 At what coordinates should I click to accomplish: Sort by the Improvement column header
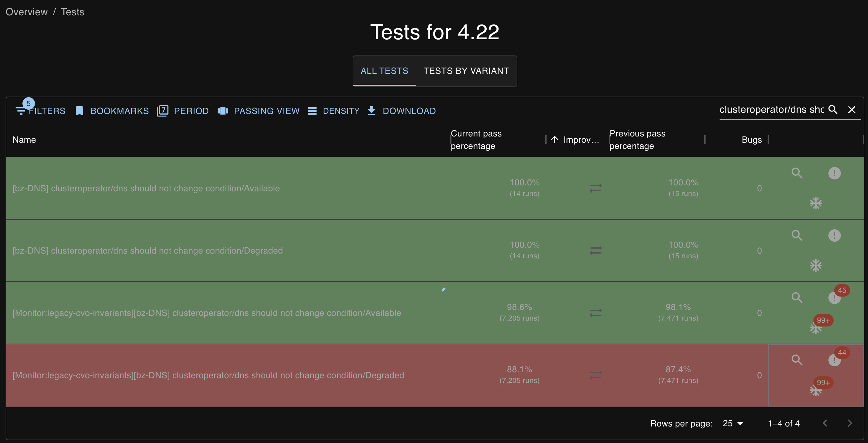coord(580,140)
